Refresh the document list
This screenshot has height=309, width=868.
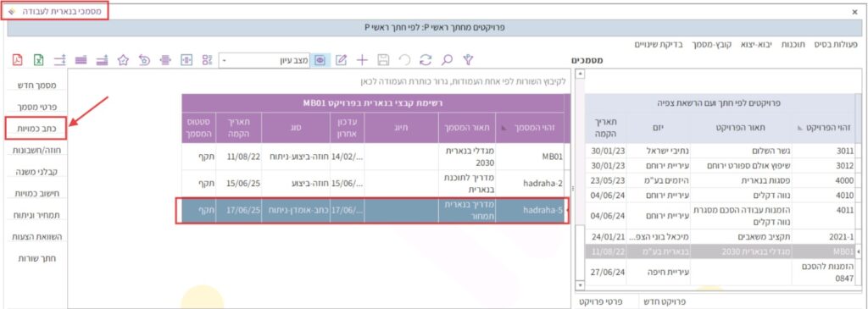click(x=426, y=60)
